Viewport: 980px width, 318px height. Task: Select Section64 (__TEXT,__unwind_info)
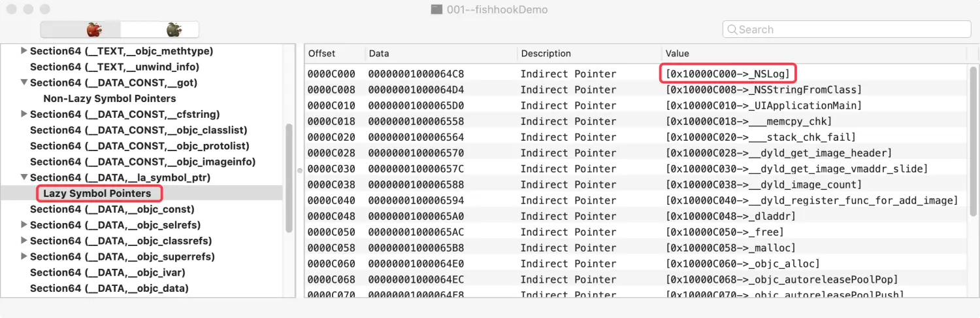pyautogui.click(x=114, y=67)
